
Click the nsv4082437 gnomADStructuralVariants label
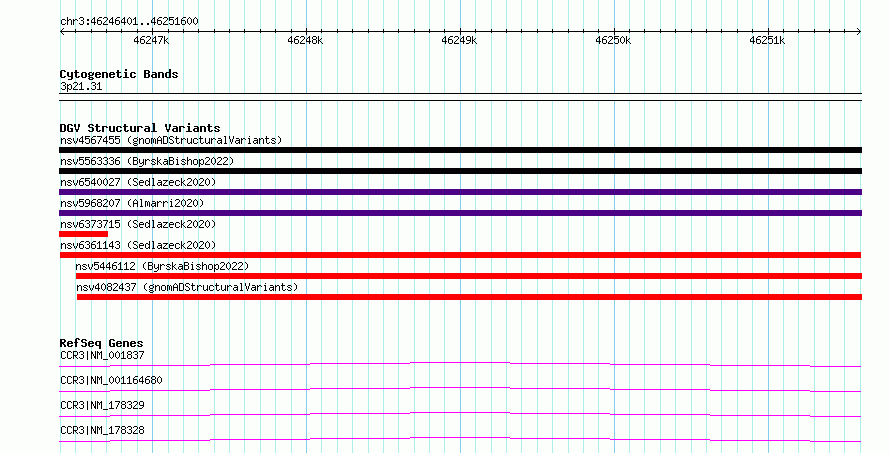coord(187,287)
